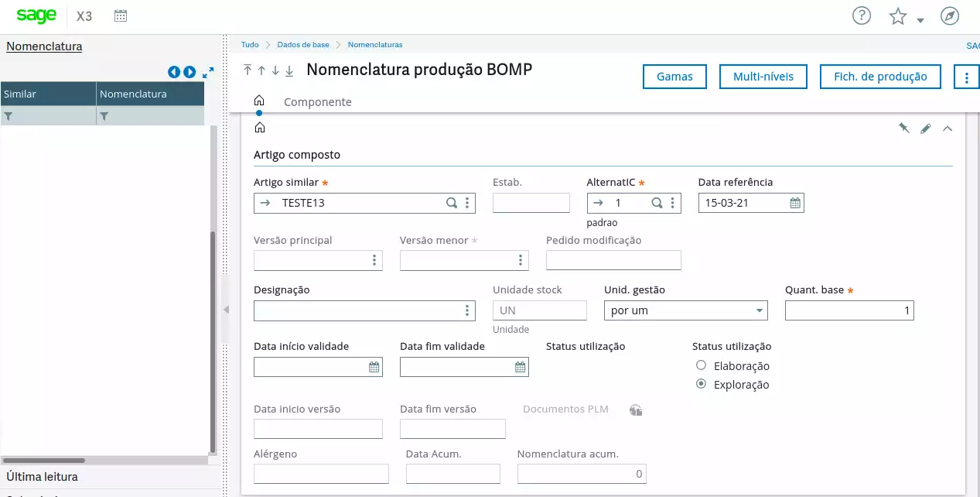
Task: Open Data referência calendar picker
Action: click(x=795, y=203)
